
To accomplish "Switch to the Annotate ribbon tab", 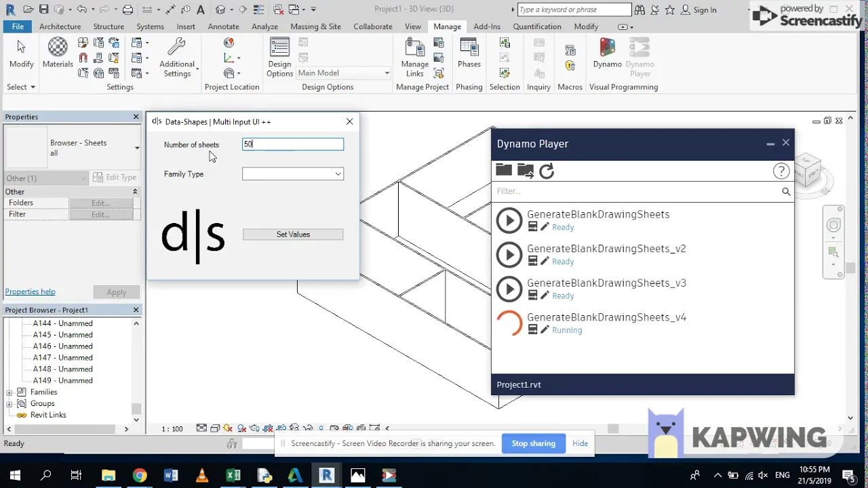I will pyautogui.click(x=223, y=26).
